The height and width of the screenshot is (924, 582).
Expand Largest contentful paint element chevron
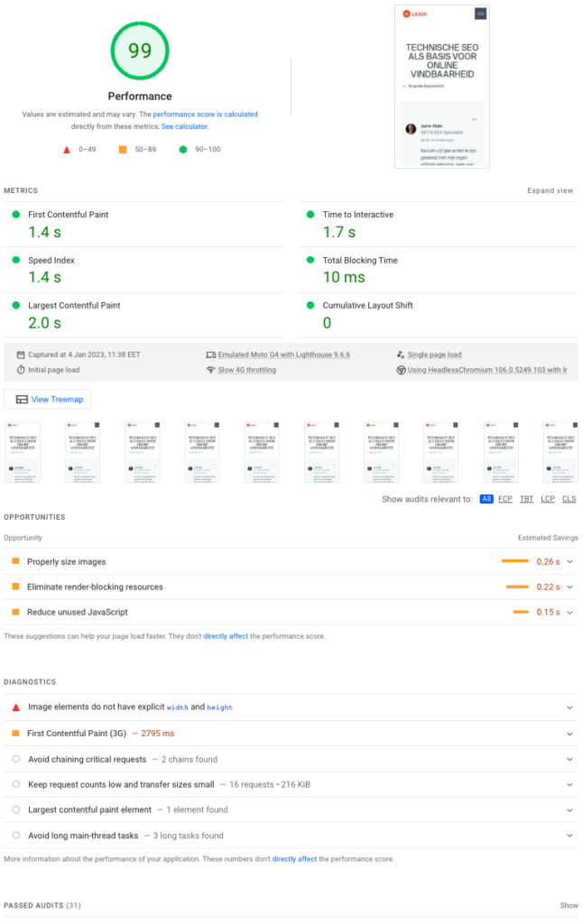point(569,810)
